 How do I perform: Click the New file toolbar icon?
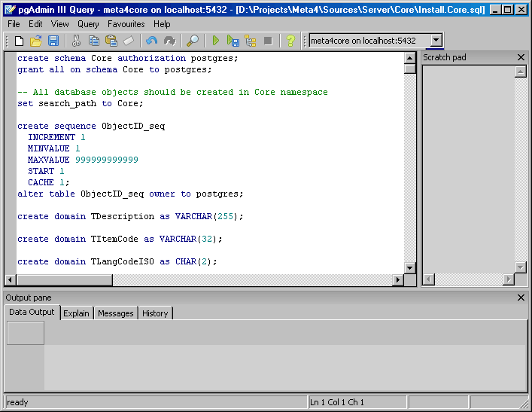[x=20, y=41]
